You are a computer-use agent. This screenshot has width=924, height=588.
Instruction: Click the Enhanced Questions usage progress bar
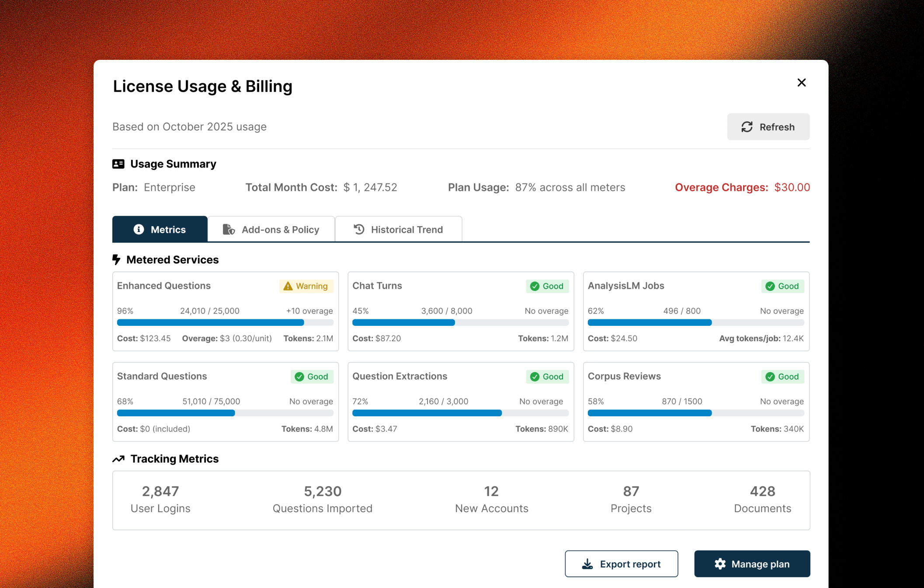225,322
